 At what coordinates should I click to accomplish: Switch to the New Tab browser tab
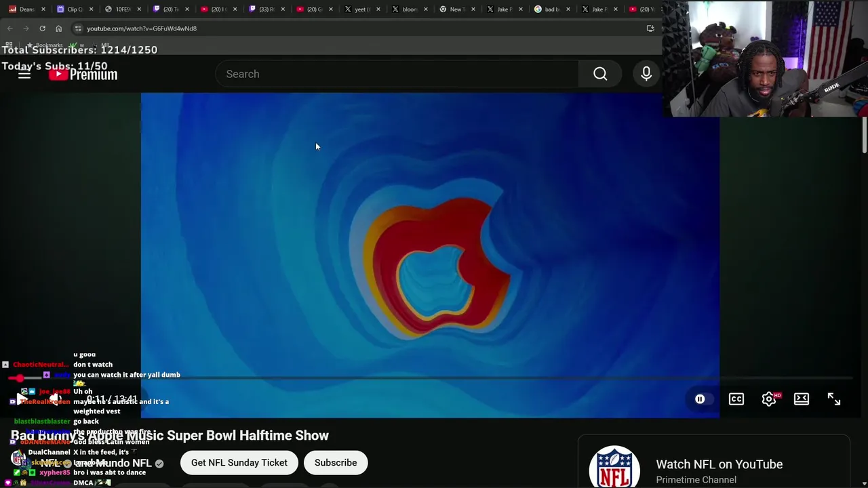(456, 9)
